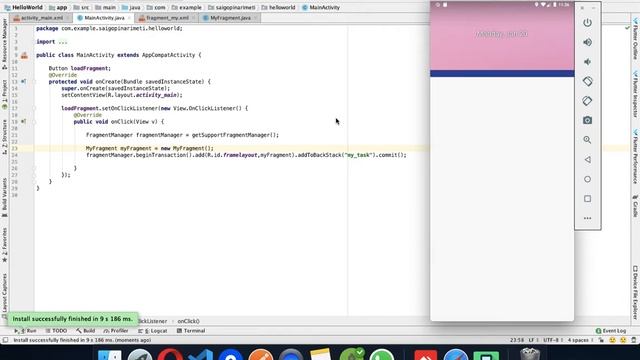Open Build Variants side panel
Viewport: 640px width, 360px height.
point(4,197)
